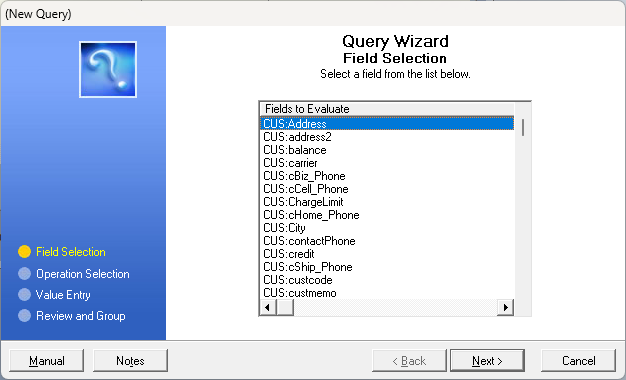Select the CUS:cShip_Phone field
The width and height of the screenshot is (626, 380).
pyautogui.click(x=387, y=267)
